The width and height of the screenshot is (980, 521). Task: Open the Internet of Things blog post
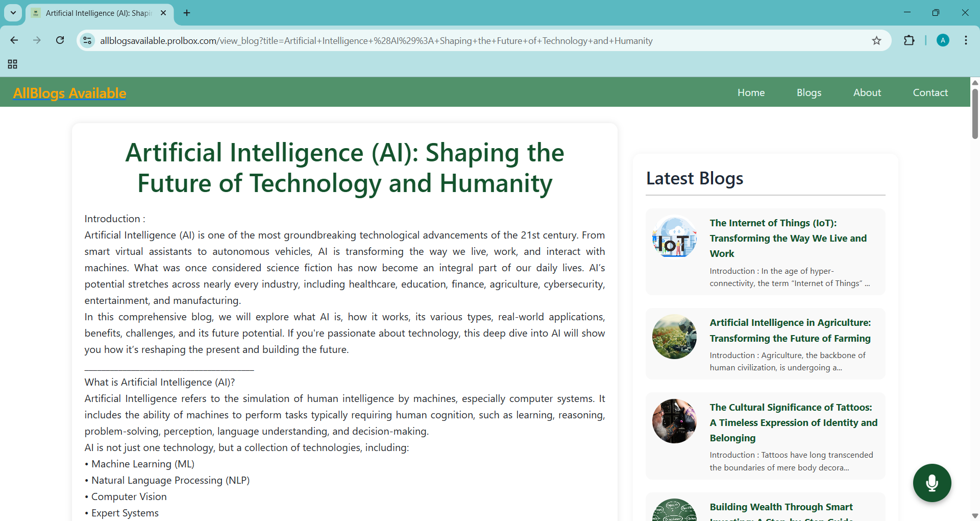click(x=788, y=238)
